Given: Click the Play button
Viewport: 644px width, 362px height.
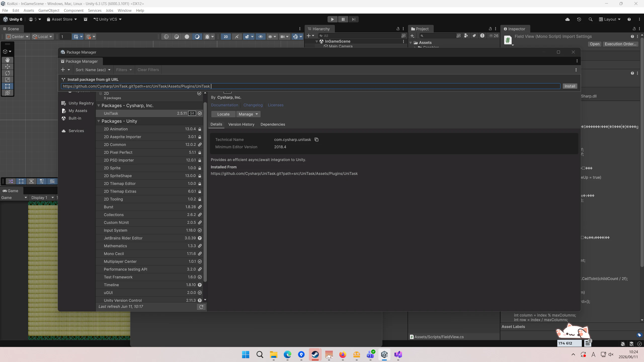Looking at the screenshot, I should pos(332,19).
